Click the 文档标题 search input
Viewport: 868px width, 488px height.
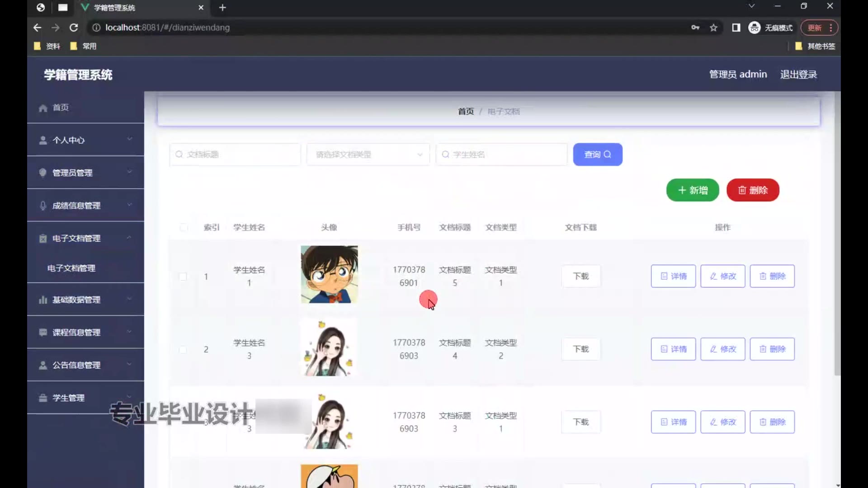click(235, 155)
